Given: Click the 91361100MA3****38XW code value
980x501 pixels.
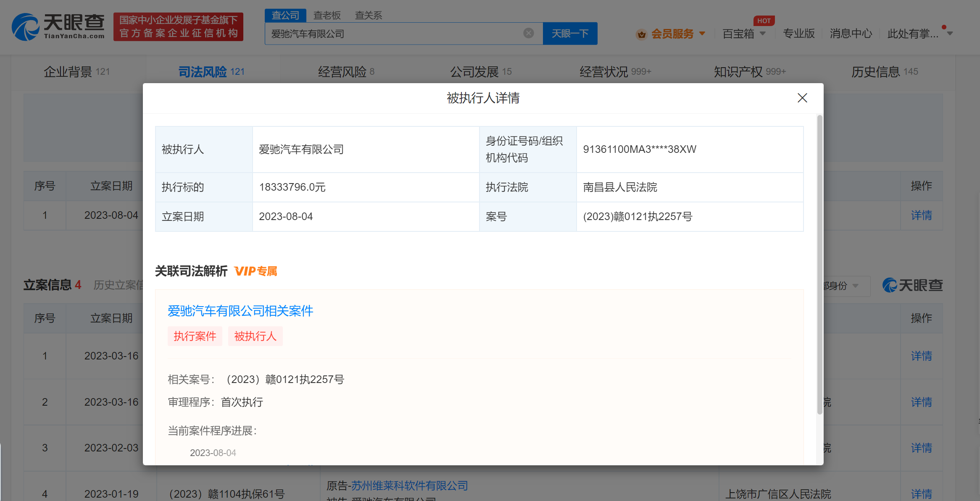Looking at the screenshot, I should pyautogui.click(x=640, y=149).
